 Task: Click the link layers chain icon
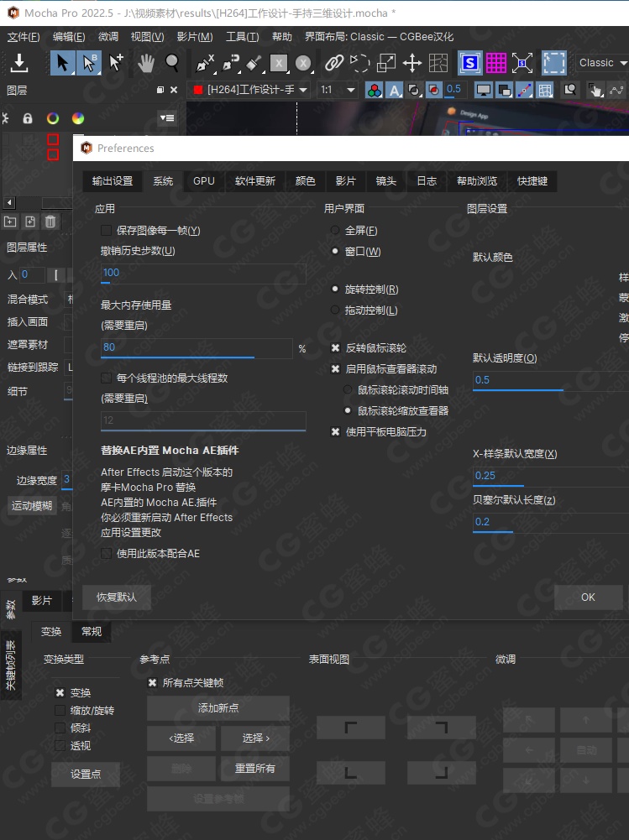coord(334,63)
